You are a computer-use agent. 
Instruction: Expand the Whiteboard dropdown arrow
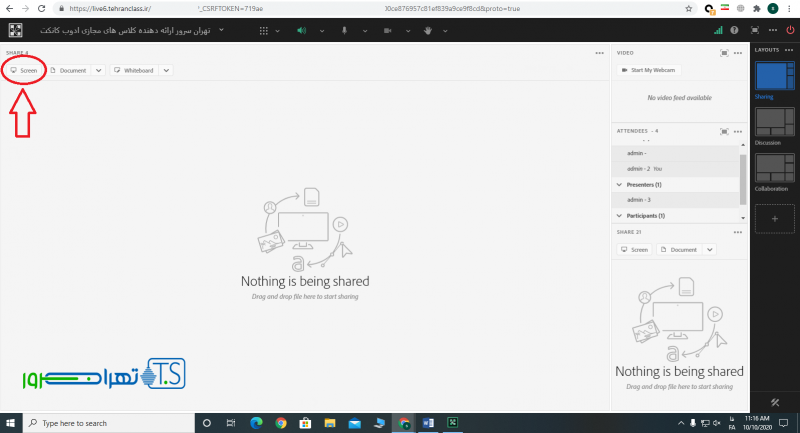tap(166, 71)
